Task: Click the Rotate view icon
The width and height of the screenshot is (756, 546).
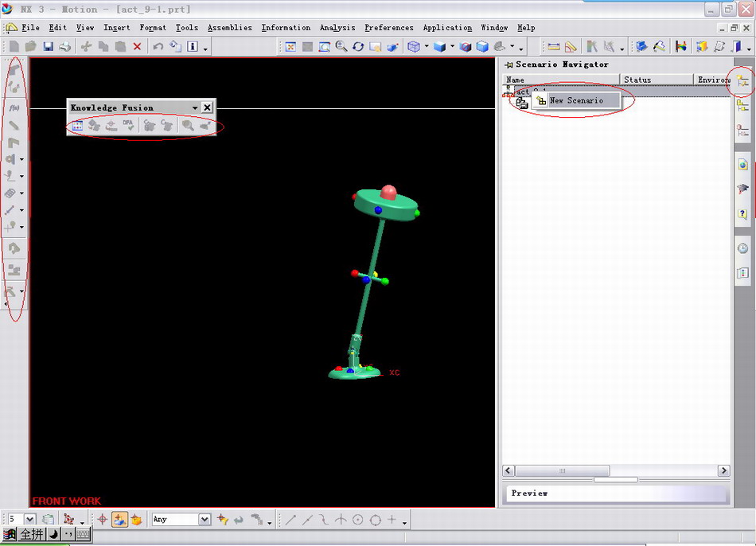Action: 358,46
